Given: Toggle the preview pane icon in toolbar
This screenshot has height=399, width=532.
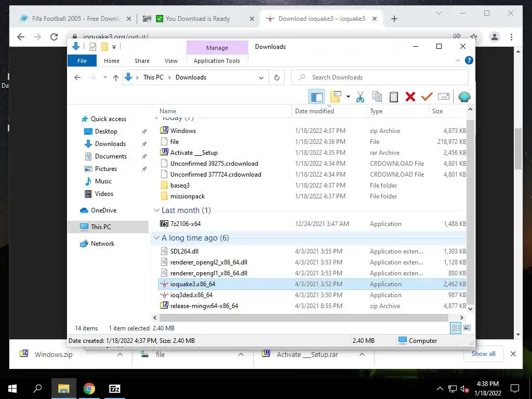Looking at the screenshot, I should 316,97.
